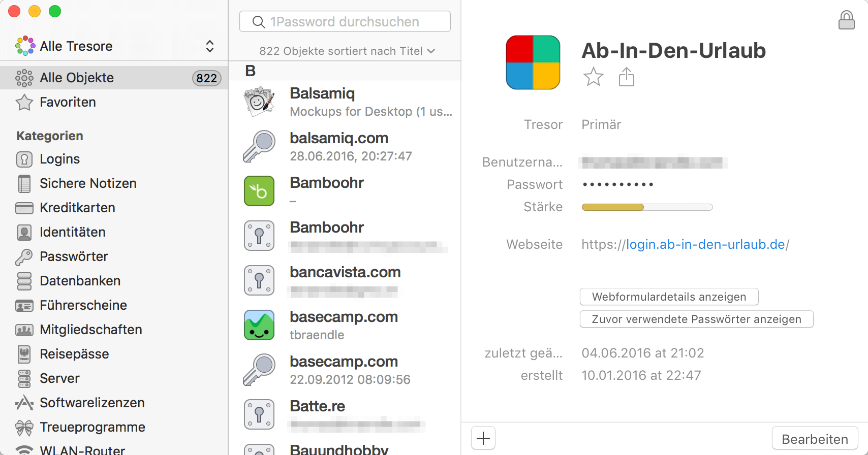Click the lock icon to lock 1Password
This screenshot has width=868, height=455.
[x=846, y=20]
